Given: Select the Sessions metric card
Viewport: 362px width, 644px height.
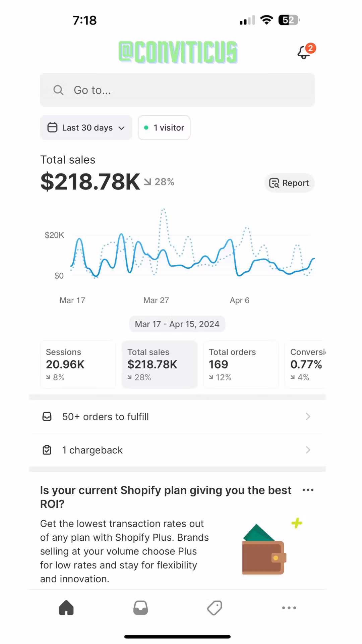Looking at the screenshot, I should point(78,364).
